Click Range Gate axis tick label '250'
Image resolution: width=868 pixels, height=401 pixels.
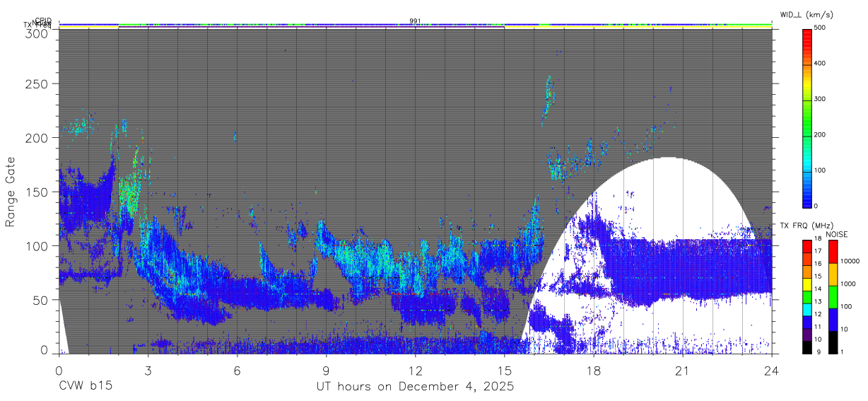pyautogui.click(x=37, y=83)
